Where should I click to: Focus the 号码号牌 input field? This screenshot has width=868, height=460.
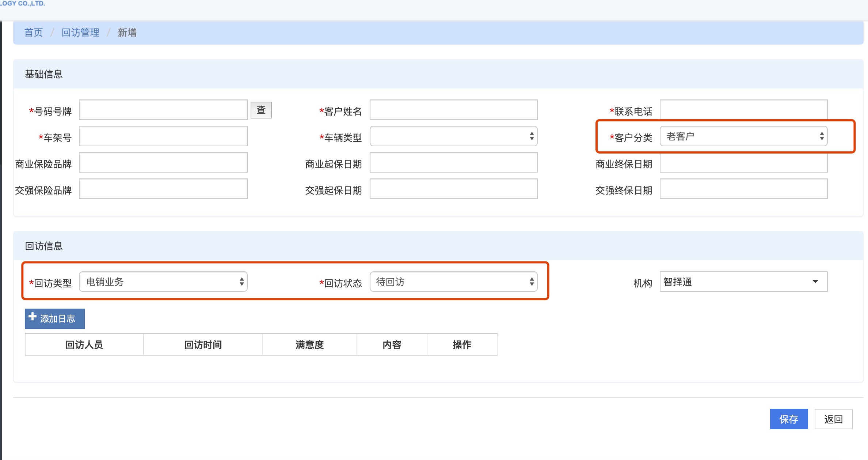tap(163, 110)
